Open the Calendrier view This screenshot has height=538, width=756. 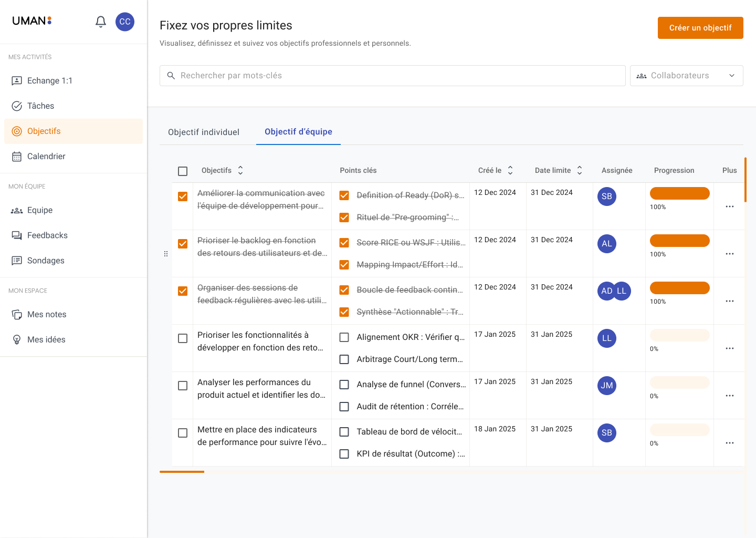click(46, 156)
